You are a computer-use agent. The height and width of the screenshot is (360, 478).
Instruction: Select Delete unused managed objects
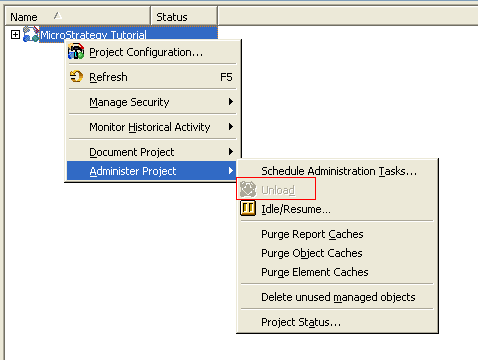point(337,297)
